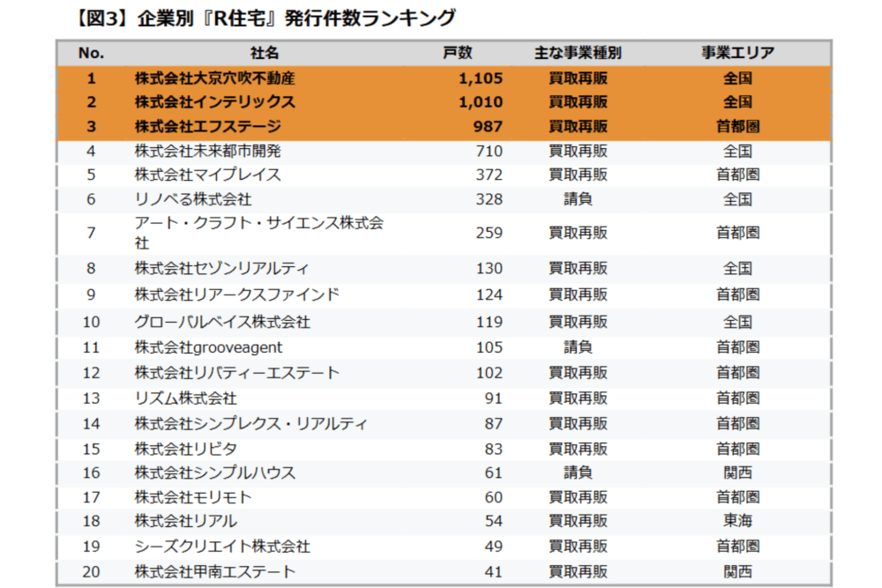Click 首都圏 in the マイプレイス row
Screen dimensions: 882x588
(737, 175)
